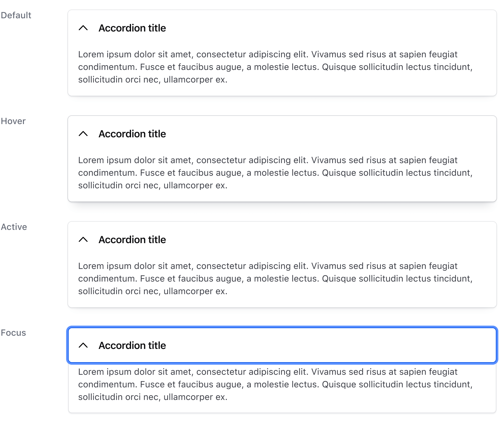Click the upward arrow icon in the Hover accordion

[83, 134]
